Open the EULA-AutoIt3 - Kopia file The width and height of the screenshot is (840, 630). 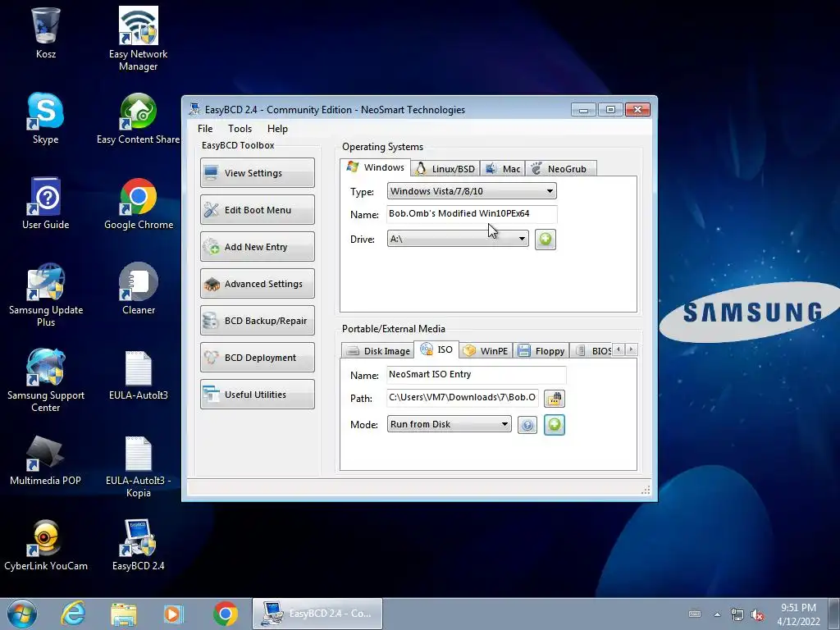[138, 465]
